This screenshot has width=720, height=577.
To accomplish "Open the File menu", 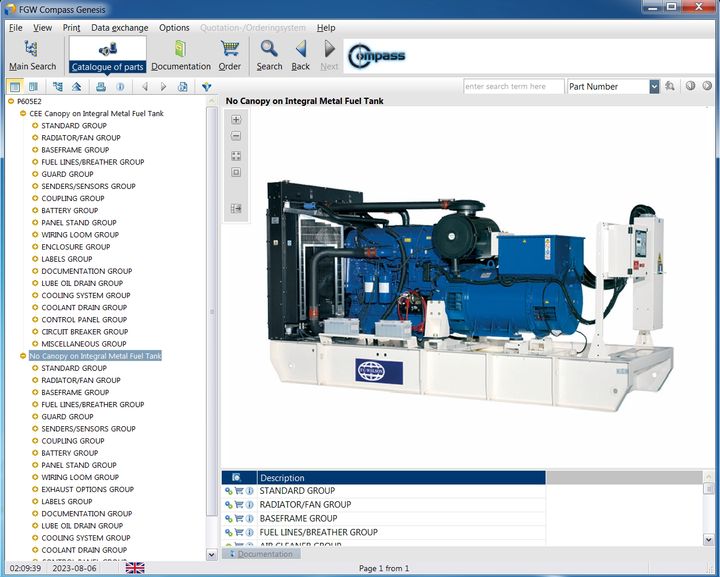I will coord(16,28).
